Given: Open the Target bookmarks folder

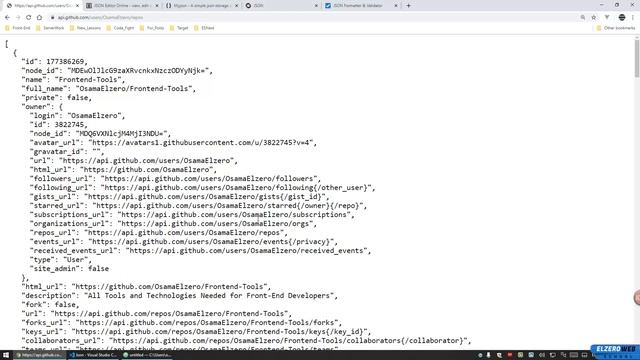Looking at the screenshot, I should pos(179,28).
